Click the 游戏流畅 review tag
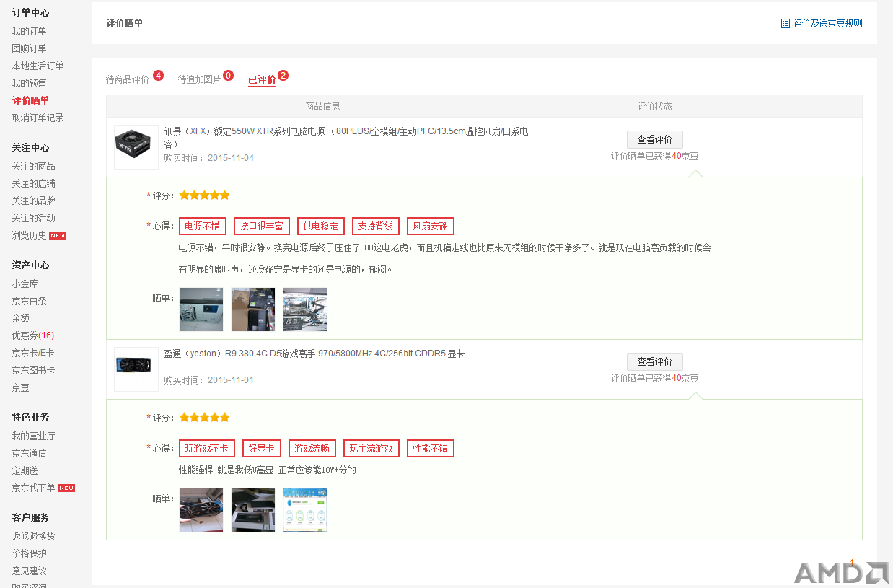Screen dimensions: 893x588 coord(312,448)
